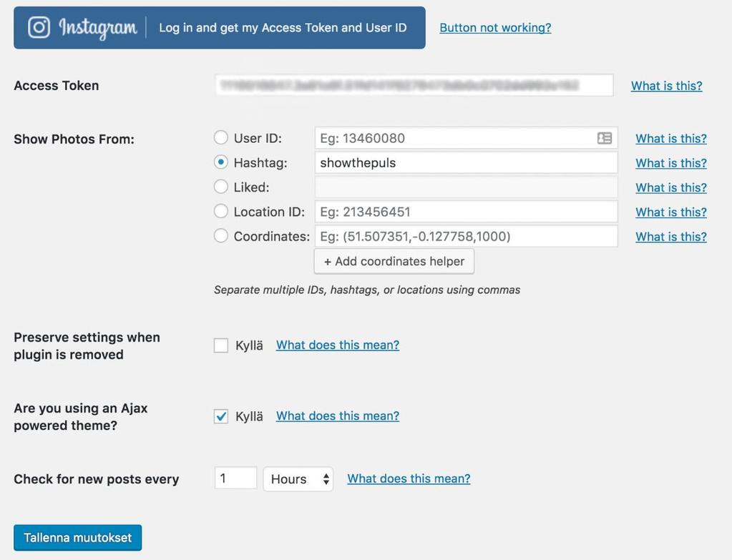The height and width of the screenshot is (560, 732).
Task: Click the 'Tallenna muutokset' save button
Action: tap(77, 538)
